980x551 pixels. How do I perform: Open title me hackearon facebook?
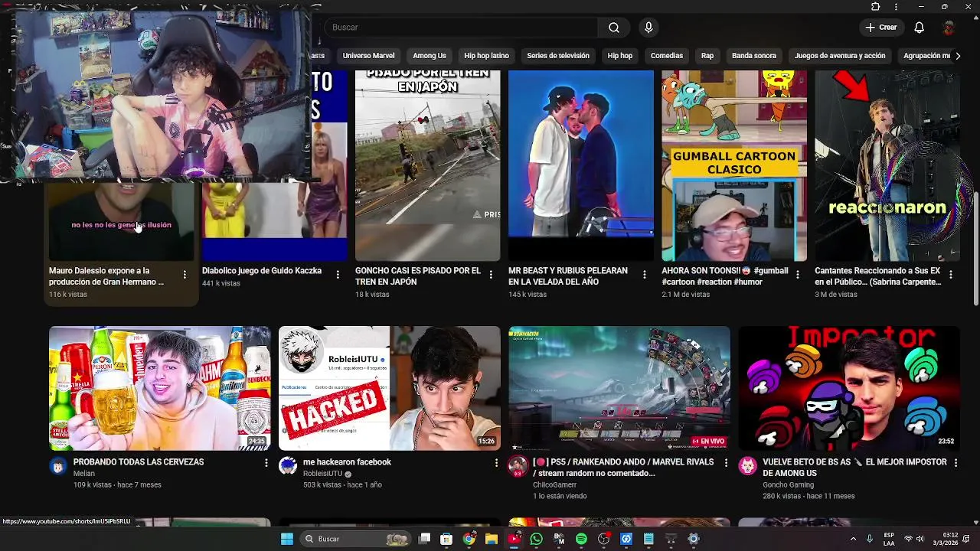tap(347, 462)
